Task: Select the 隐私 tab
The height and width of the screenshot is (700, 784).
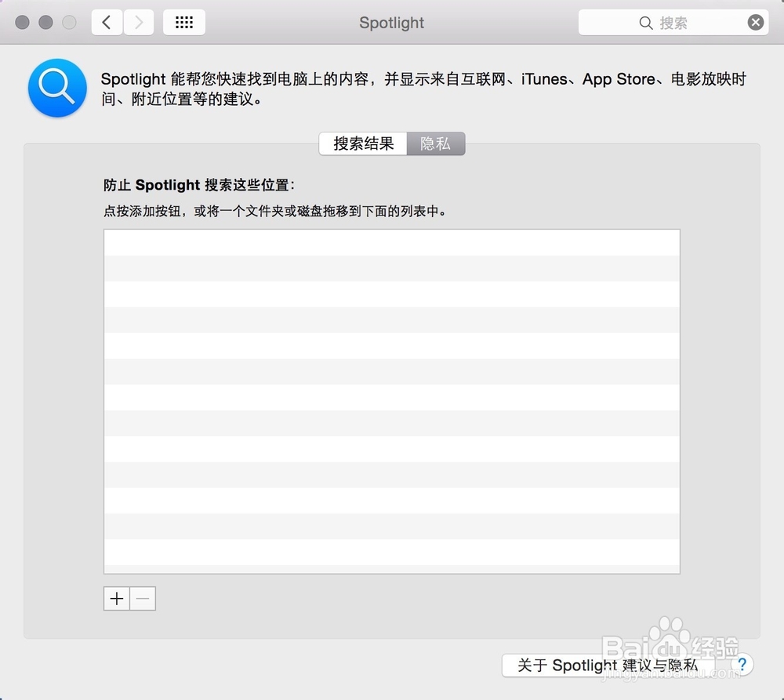Action: (436, 143)
